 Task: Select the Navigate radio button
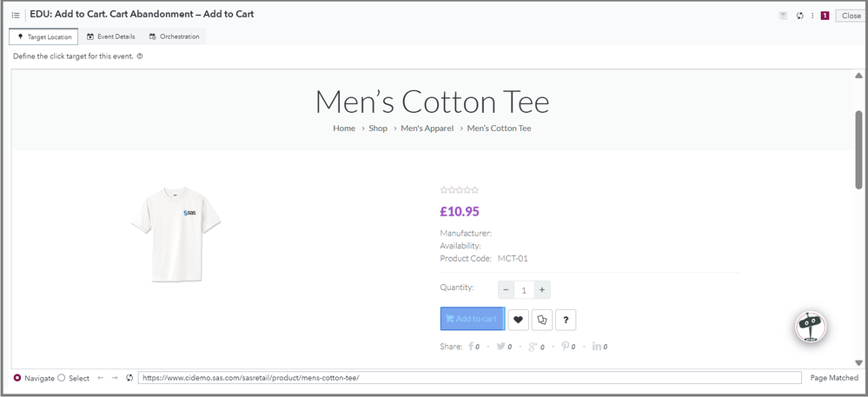(17, 378)
